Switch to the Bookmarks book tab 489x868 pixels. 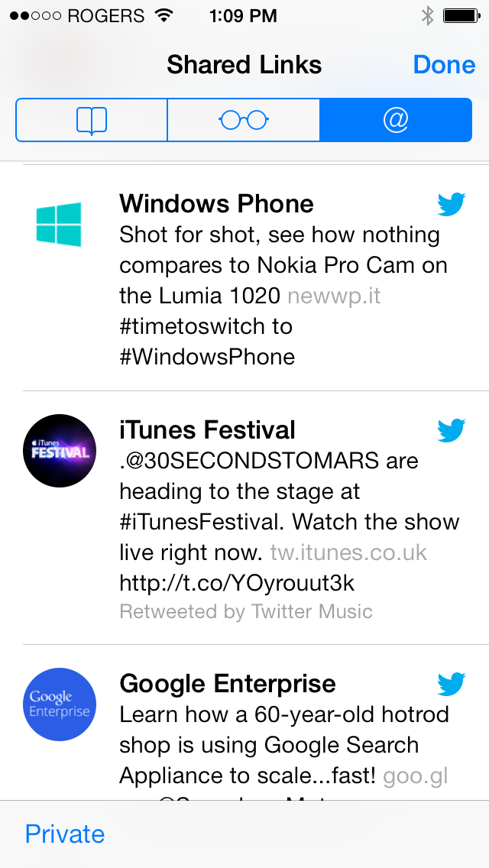(x=92, y=120)
